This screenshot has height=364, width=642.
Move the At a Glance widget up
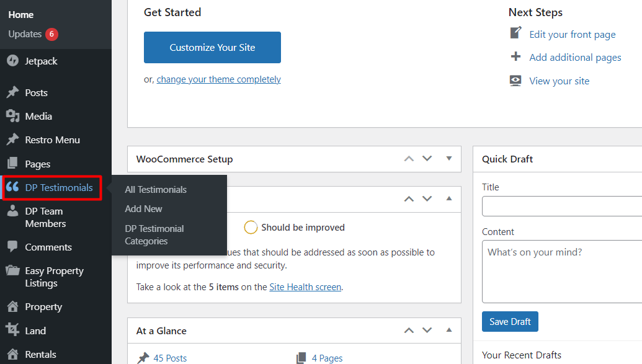click(x=409, y=331)
